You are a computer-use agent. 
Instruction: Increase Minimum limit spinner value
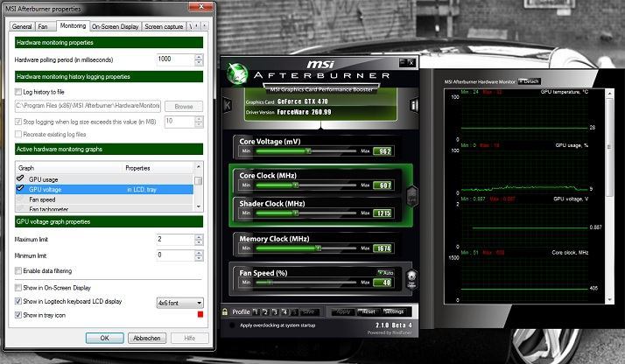tap(199, 253)
